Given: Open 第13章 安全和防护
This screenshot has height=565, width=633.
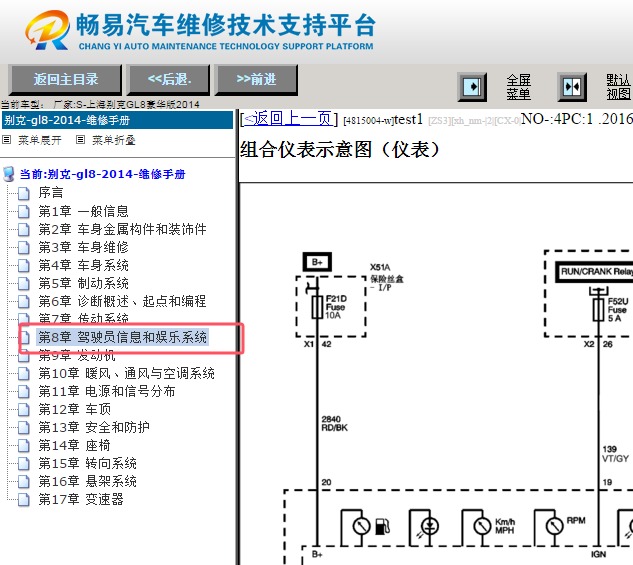Looking at the screenshot, I should 94,427.
